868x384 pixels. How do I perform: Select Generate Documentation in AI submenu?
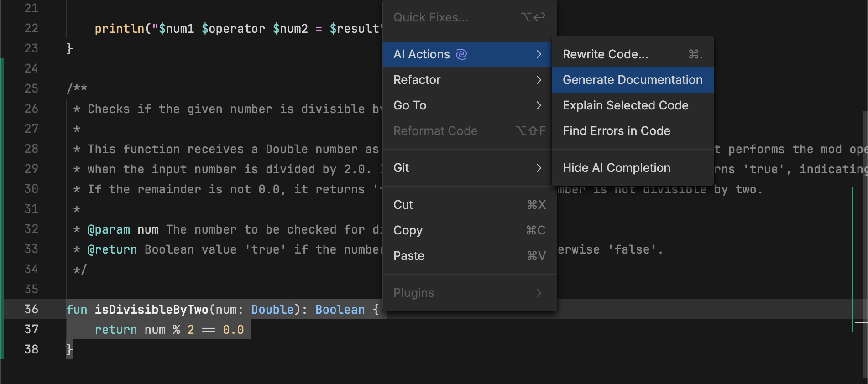click(x=632, y=80)
